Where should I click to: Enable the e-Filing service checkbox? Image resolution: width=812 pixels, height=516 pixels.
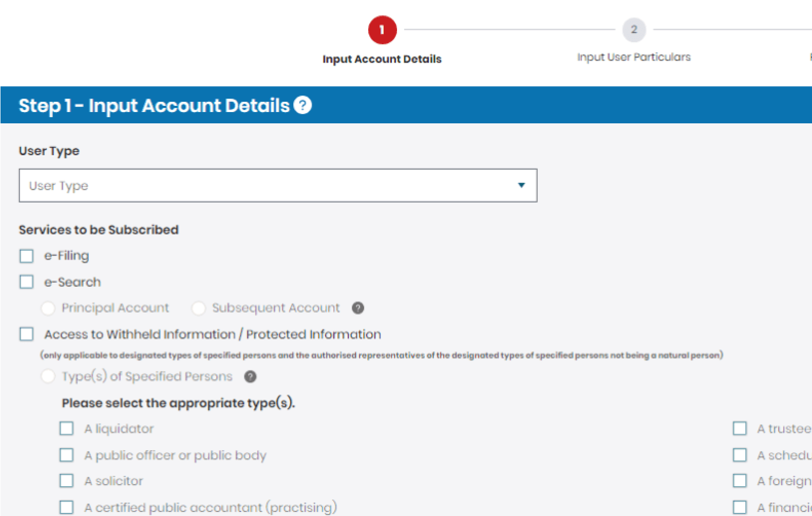click(27, 256)
